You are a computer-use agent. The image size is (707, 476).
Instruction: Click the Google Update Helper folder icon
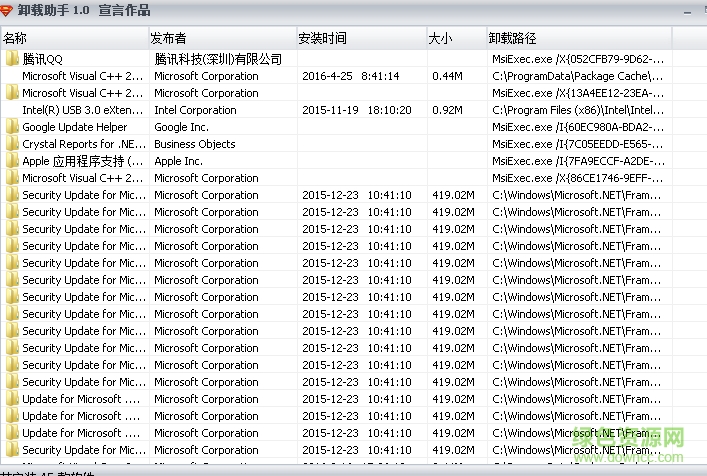(12, 127)
